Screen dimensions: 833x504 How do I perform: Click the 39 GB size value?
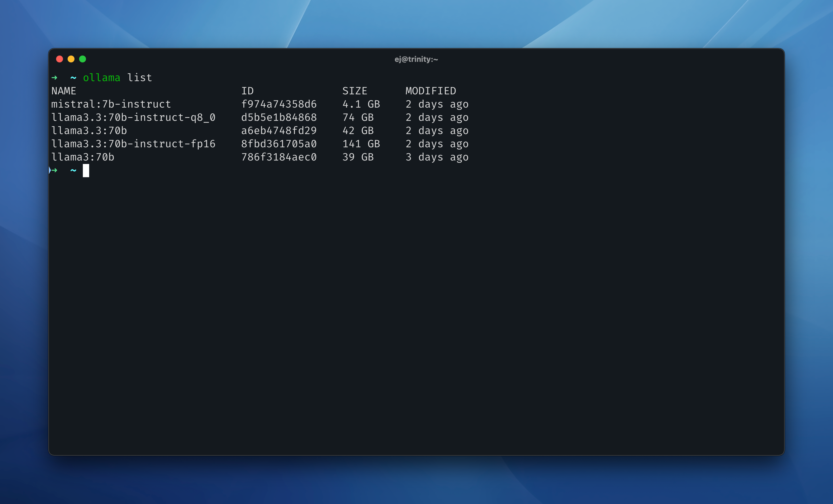358,157
